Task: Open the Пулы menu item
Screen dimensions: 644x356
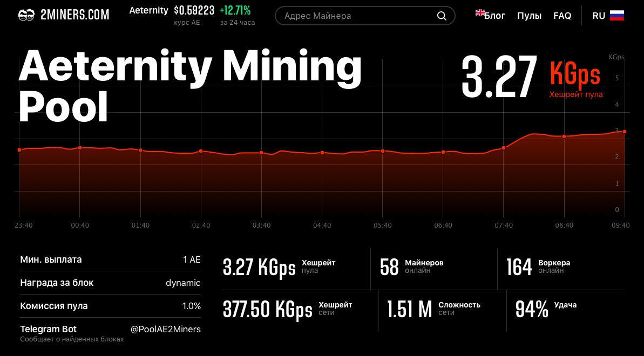Action: [x=529, y=16]
